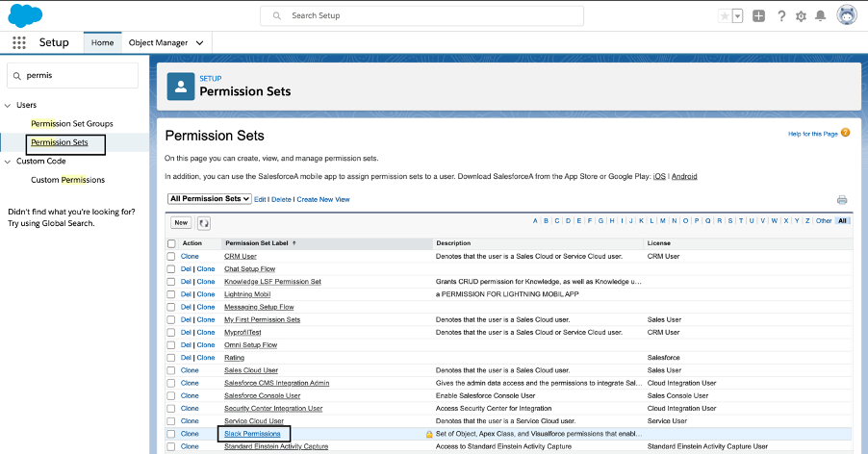This screenshot has height=454, width=868.
Task: Open the CRM User permission set
Action: pyautogui.click(x=241, y=257)
